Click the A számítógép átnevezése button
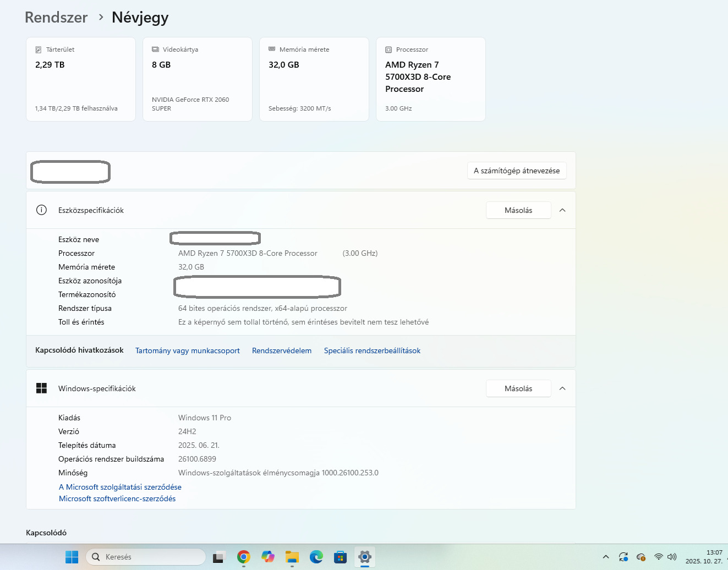The image size is (728, 570). [x=517, y=171]
